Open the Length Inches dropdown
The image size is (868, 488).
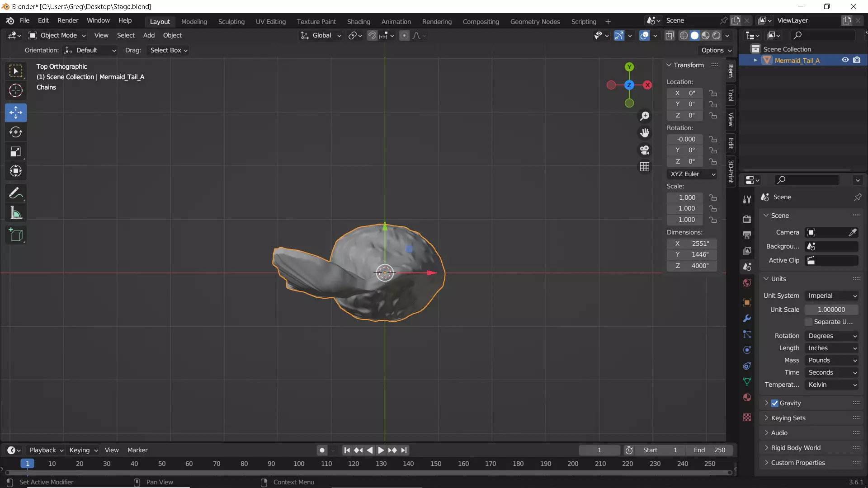coord(831,348)
